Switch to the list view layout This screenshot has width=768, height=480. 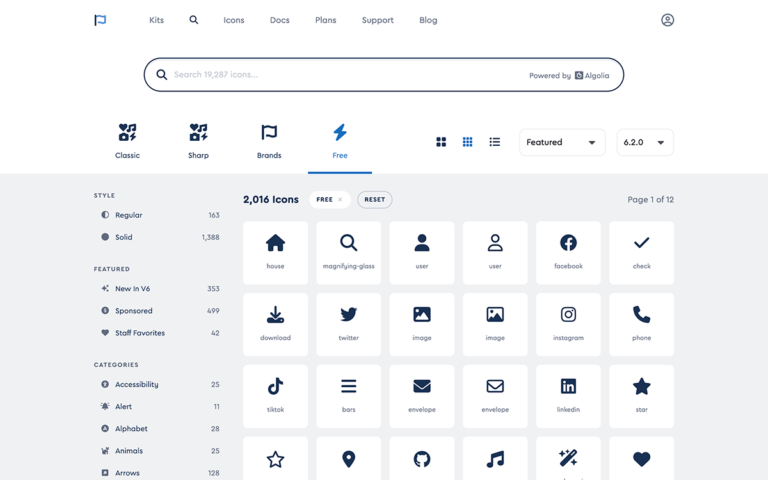[494, 142]
